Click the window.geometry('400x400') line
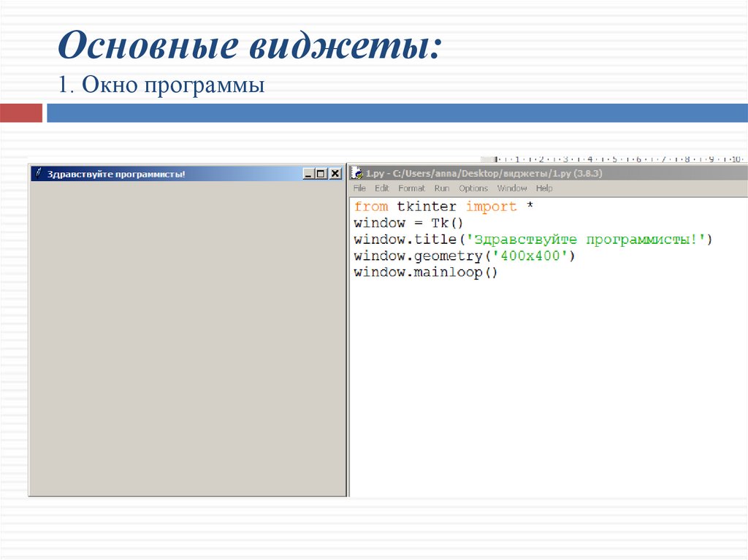 click(464, 256)
